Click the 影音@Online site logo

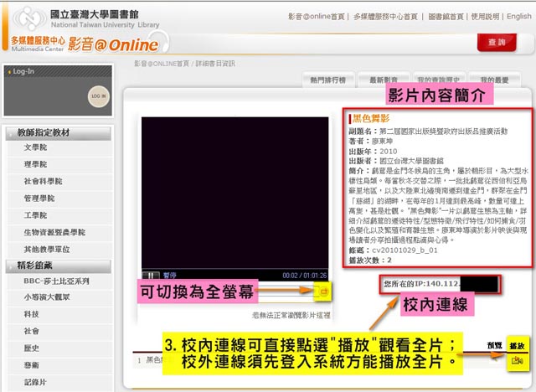point(114,44)
